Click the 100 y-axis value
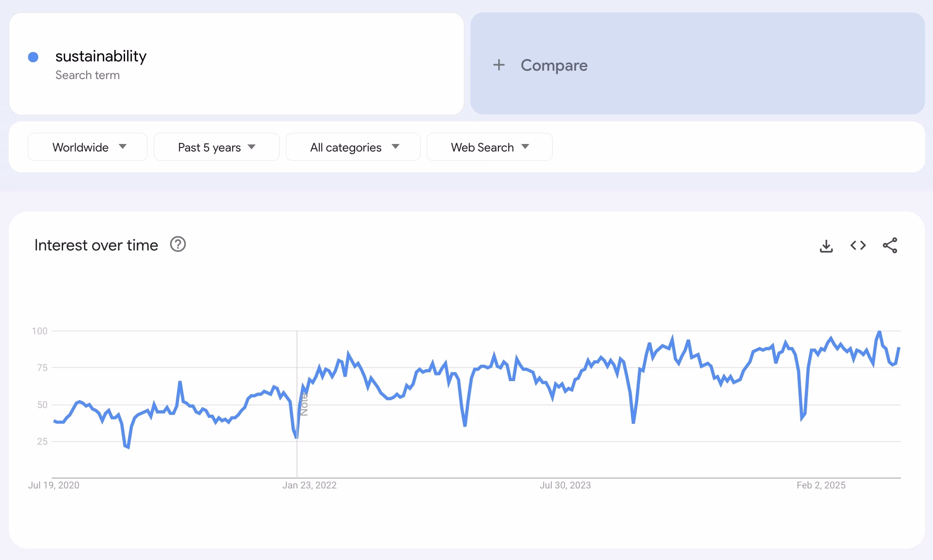 point(39,331)
